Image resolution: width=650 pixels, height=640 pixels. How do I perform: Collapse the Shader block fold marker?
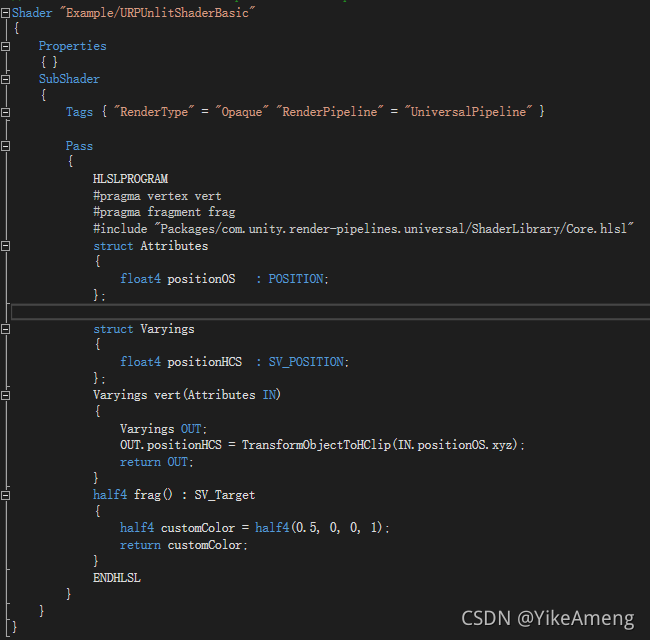point(5,13)
